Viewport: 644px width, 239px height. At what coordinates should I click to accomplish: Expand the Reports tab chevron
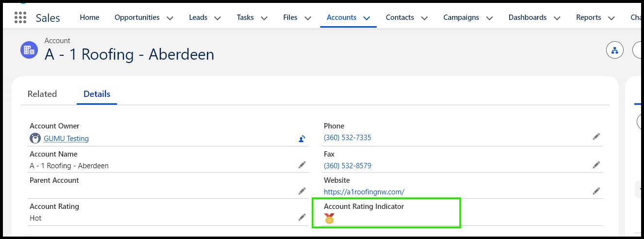click(x=611, y=18)
